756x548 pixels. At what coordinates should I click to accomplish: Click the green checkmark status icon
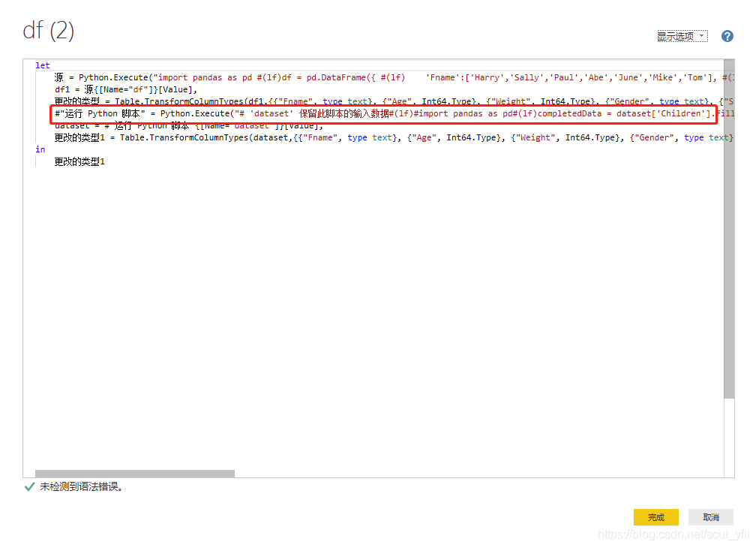29,486
